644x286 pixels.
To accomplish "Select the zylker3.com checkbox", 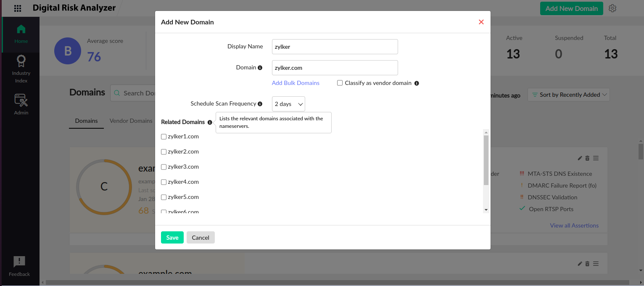I will tap(164, 167).
